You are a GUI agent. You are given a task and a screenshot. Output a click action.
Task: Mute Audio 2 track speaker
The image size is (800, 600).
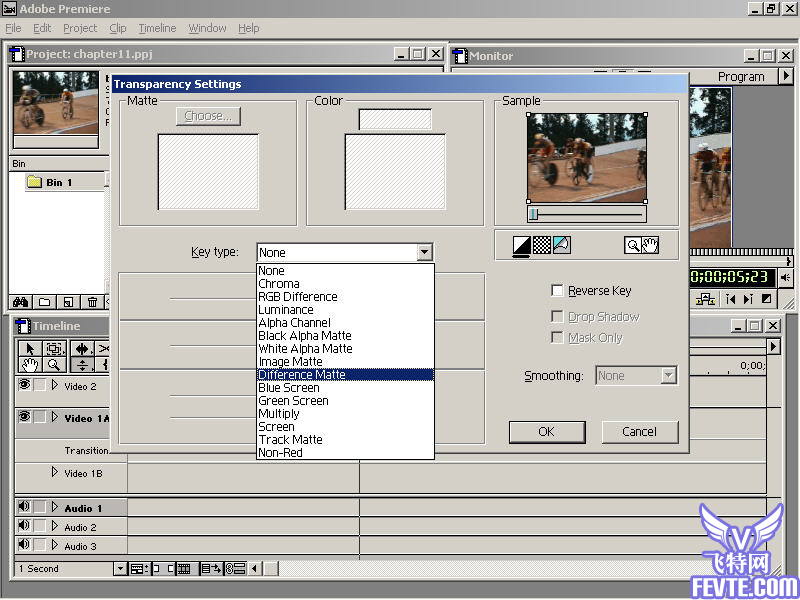(24, 526)
